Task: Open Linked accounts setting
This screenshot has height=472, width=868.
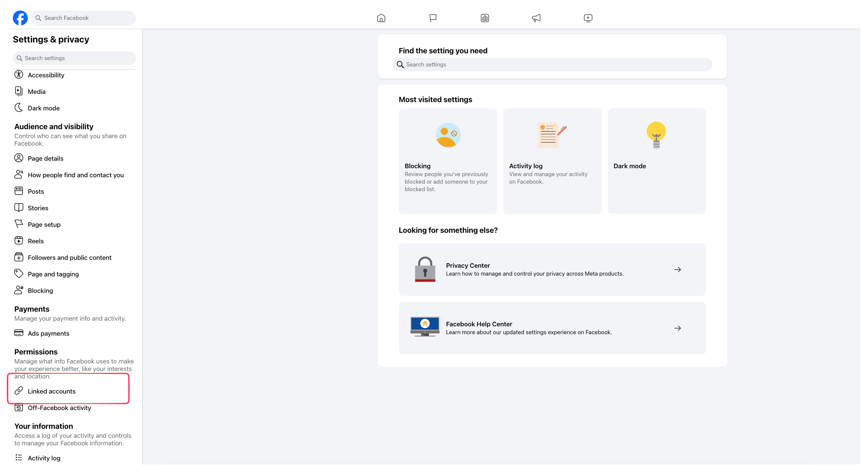Action: [51, 391]
